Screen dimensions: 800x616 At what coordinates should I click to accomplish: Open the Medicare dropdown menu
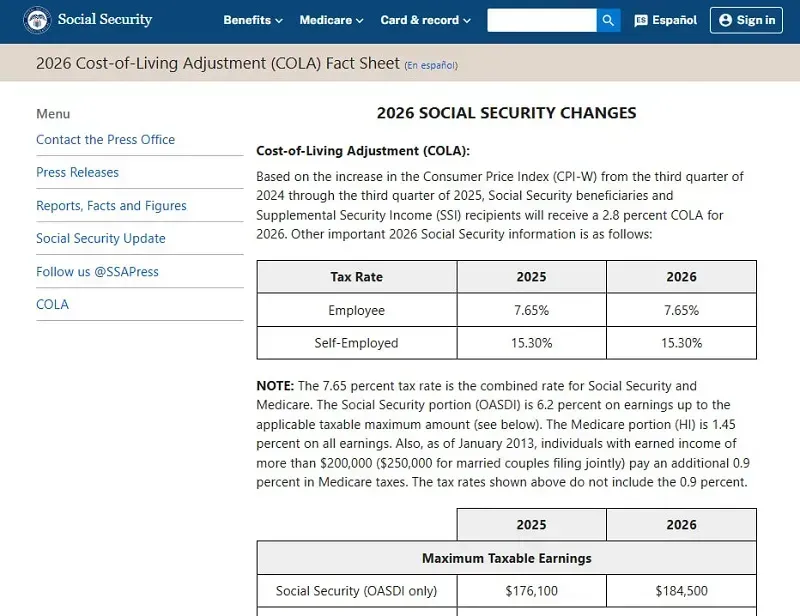click(332, 20)
